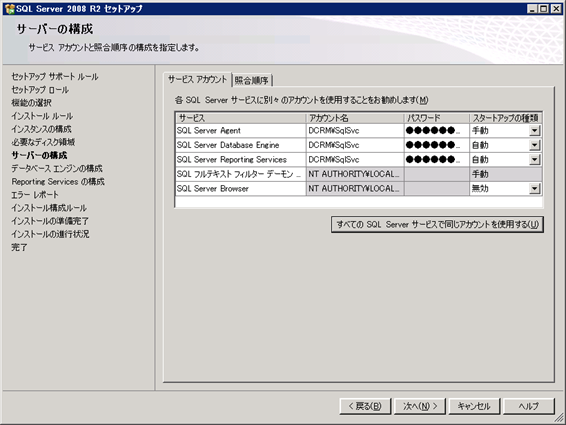Click インストール構成ルール in the step list
The height and width of the screenshot is (425, 566).
tap(49, 208)
